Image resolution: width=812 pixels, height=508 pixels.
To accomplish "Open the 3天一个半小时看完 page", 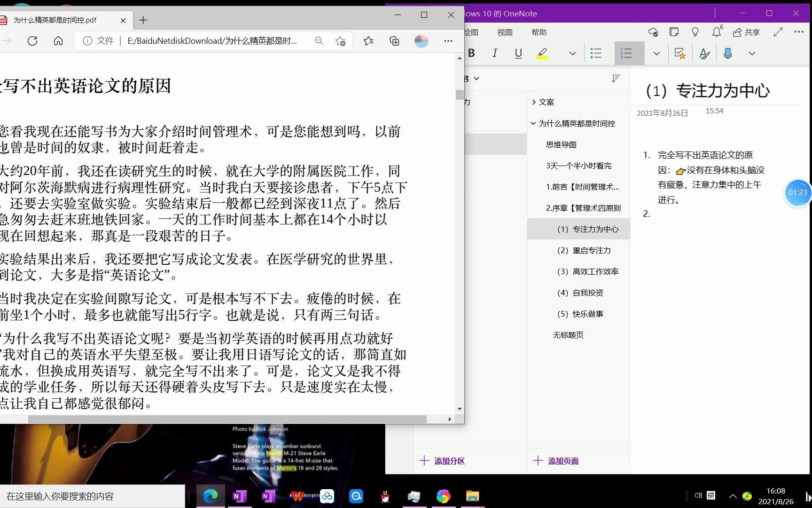I will (x=578, y=166).
